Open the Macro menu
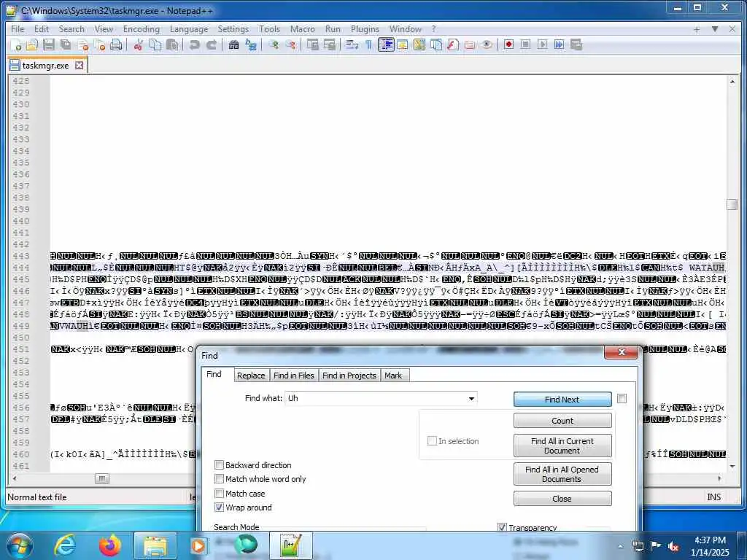The image size is (747, 560). 303,29
